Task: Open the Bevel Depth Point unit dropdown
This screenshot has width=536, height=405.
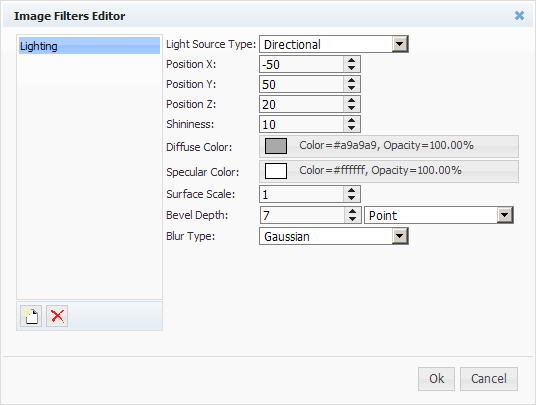Action: [505, 215]
